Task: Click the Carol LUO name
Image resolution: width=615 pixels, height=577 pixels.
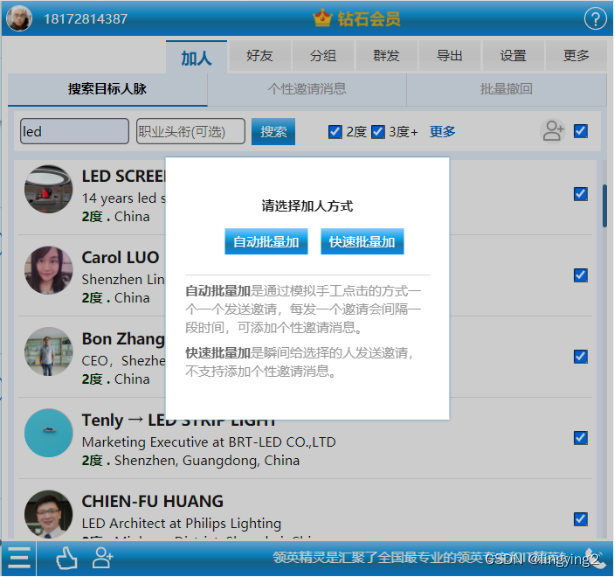Action: click(x=120, y=258)
